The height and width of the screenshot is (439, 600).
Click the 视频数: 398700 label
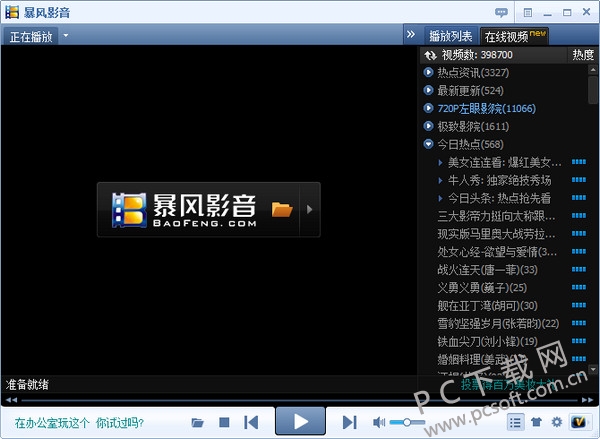(x=477, y=55)
